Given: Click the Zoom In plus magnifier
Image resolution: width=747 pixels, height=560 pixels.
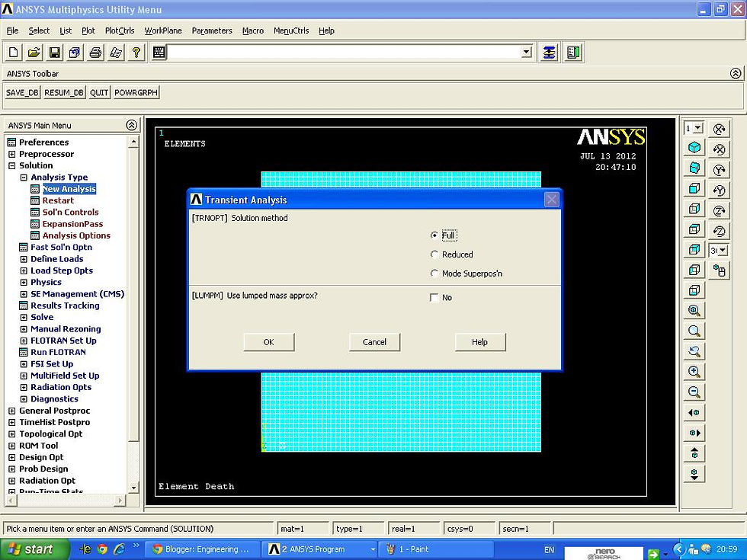Looking at the screenshot, I should [x=694, y=372].
